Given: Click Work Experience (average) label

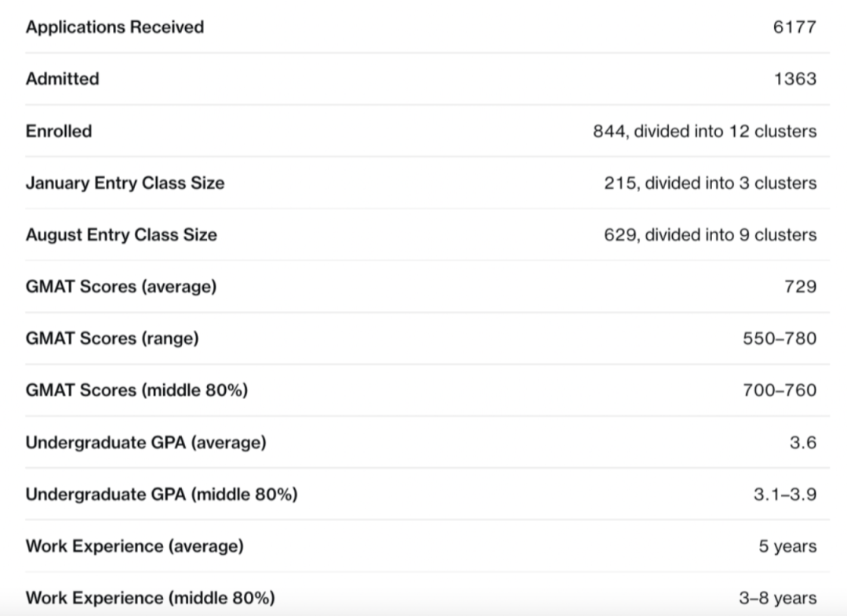Looking at the screenshot, I should [x=134, y=545].
